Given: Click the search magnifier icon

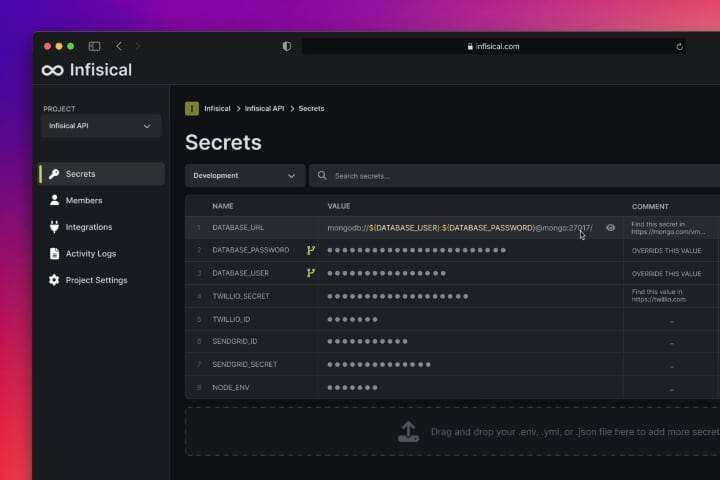Looking at the screenshot, I should [322, 175].
